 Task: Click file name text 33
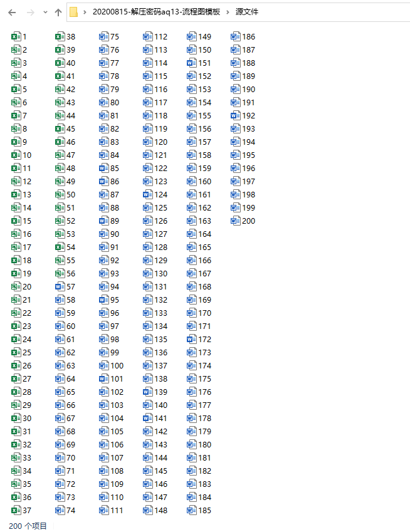(27, 457)
